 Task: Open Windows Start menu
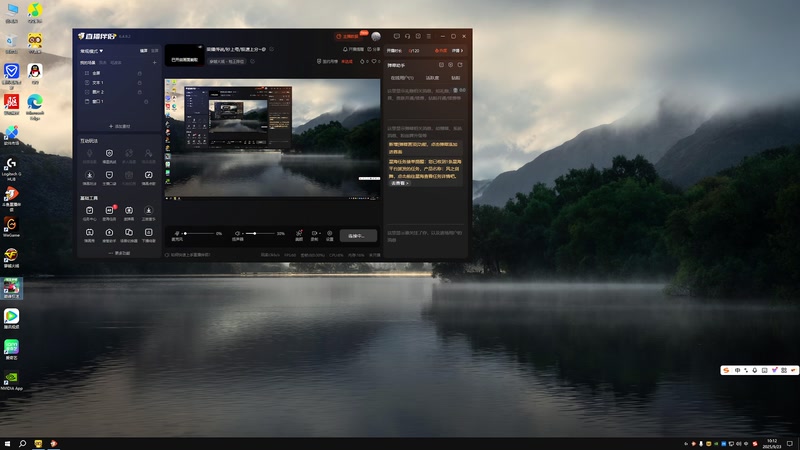[7, 444]
